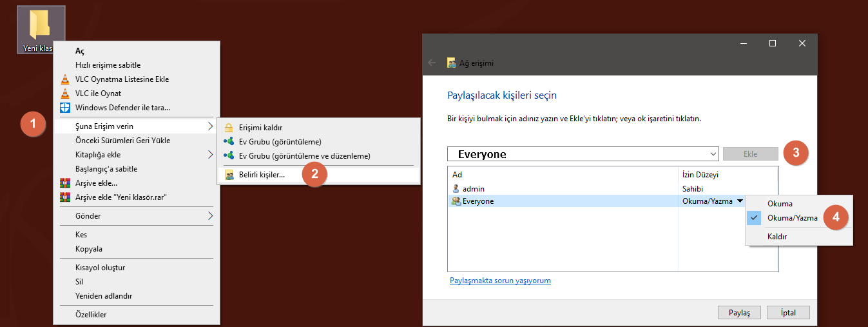The image size is (868, 327).
Task: Click the Windows Defender shield icon
Action: point(64,108)
